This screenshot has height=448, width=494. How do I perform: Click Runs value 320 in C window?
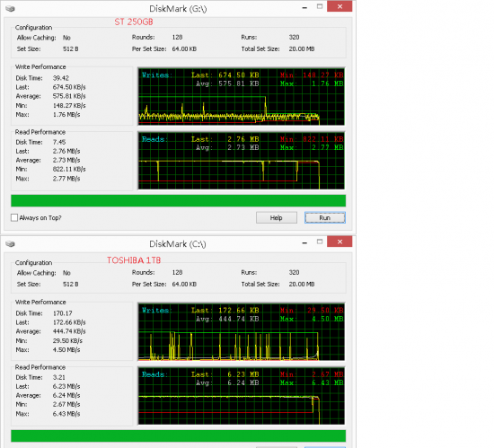tap(294, 272)
